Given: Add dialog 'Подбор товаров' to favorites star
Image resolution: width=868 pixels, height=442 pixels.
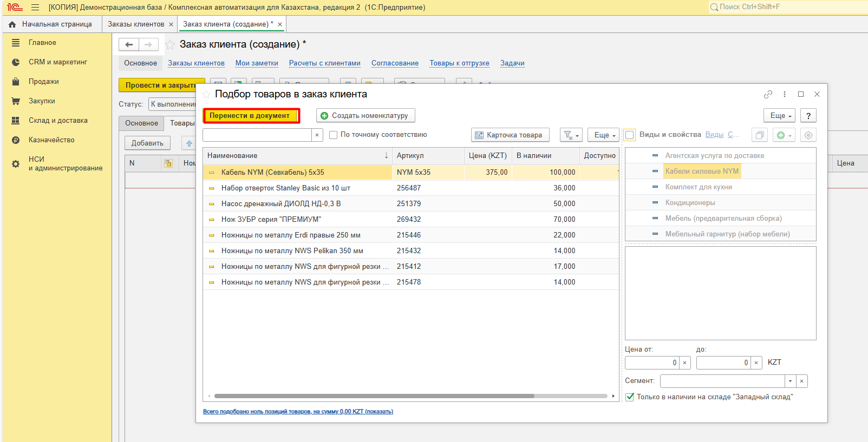Looking at the screenshot, I should [x=206, y=95].
